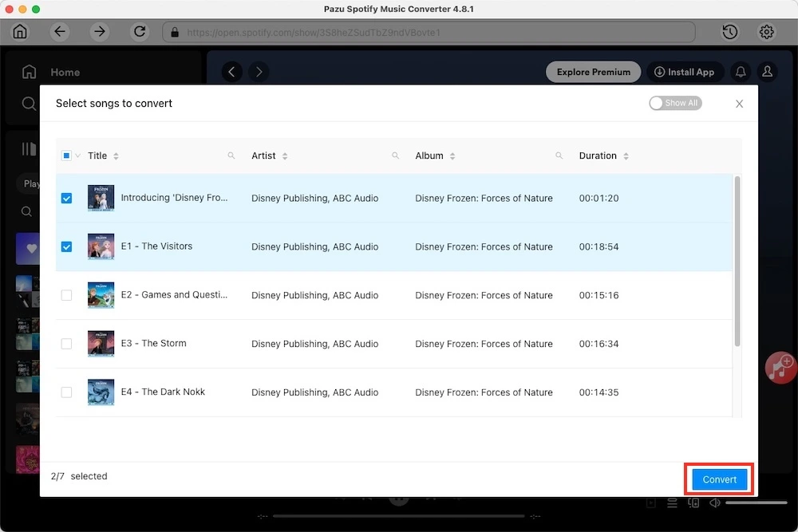
Task: Select Explore Premium at the top
Action: coord(593,72)
